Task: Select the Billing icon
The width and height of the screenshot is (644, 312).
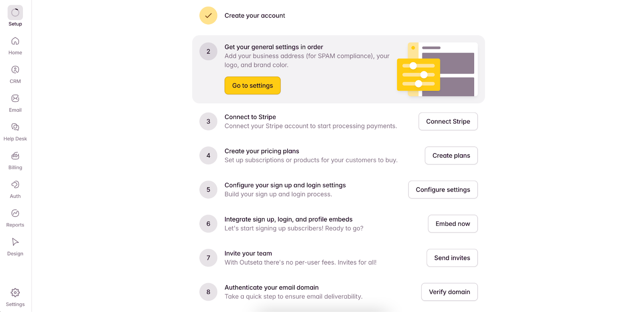Action: pos(15,160)
